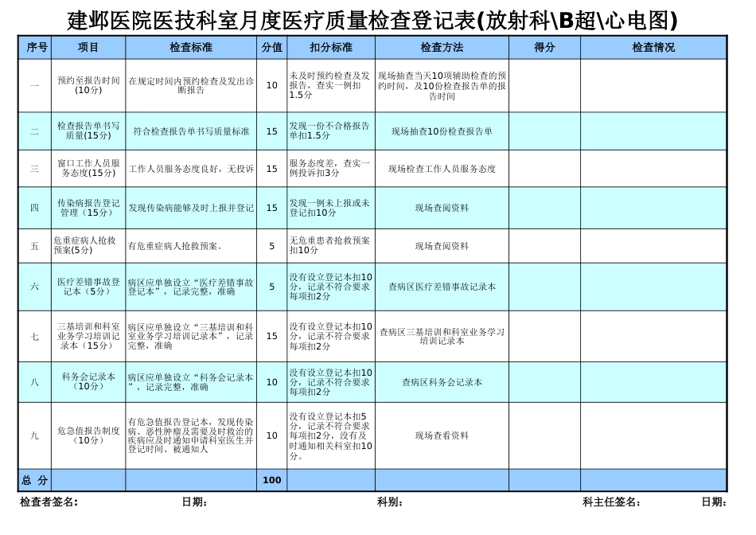Click the cell 现场抽查10份检查报告单
The width and height of the screenshot is (756, 535).
tap(442, 131)
